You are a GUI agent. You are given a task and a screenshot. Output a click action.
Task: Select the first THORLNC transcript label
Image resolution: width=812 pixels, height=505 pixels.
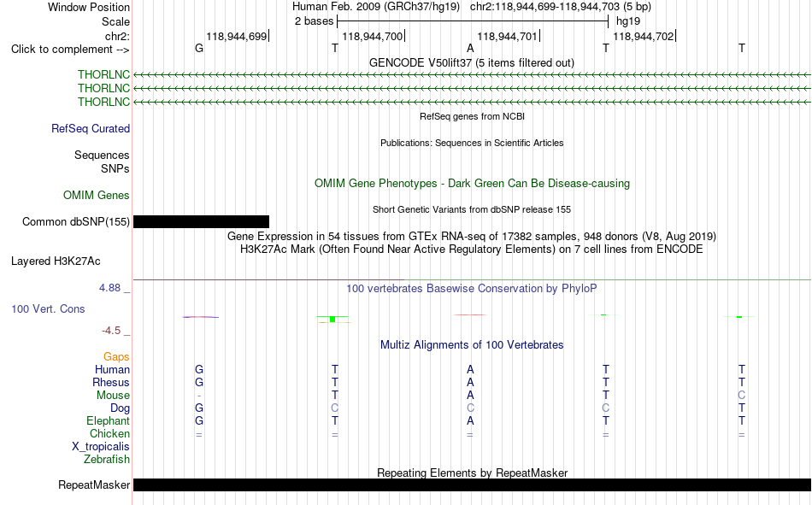(103, 74)
